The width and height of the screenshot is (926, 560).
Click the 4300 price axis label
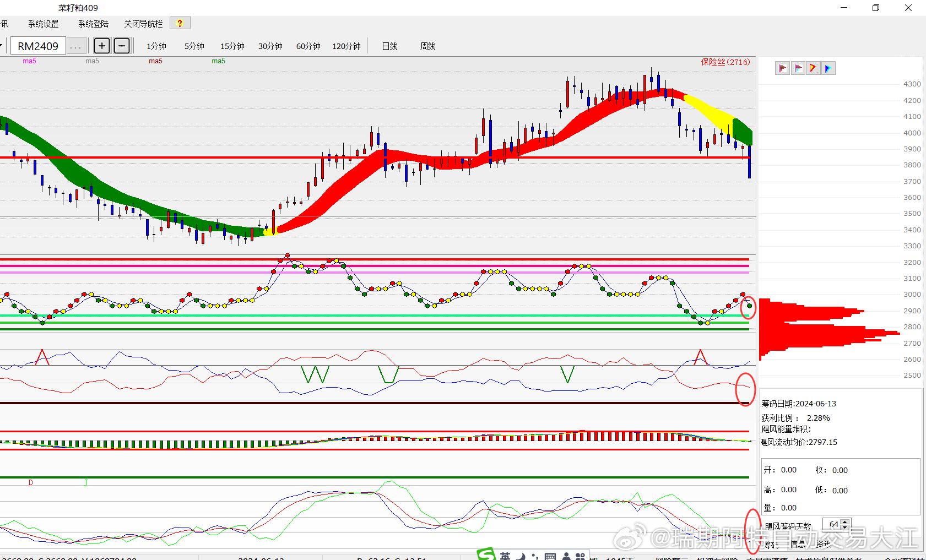tap(912, 84)
